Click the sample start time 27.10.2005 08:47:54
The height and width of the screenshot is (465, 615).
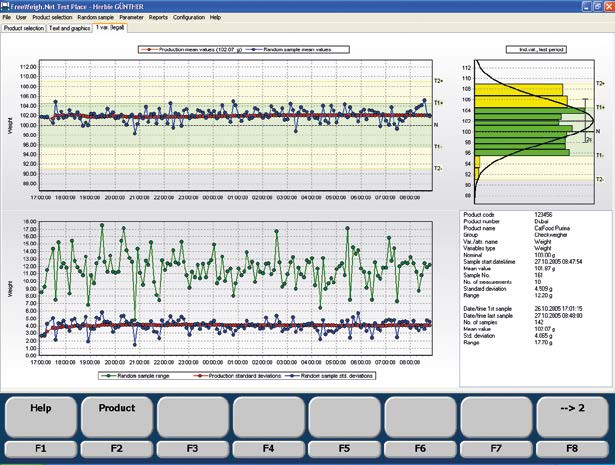click(558, 262)
